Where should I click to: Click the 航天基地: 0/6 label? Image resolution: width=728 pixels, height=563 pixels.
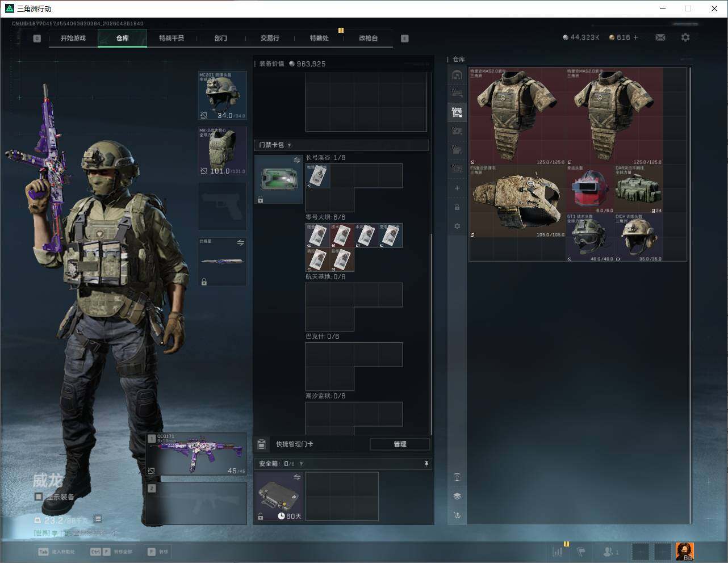tap(325, 277)
